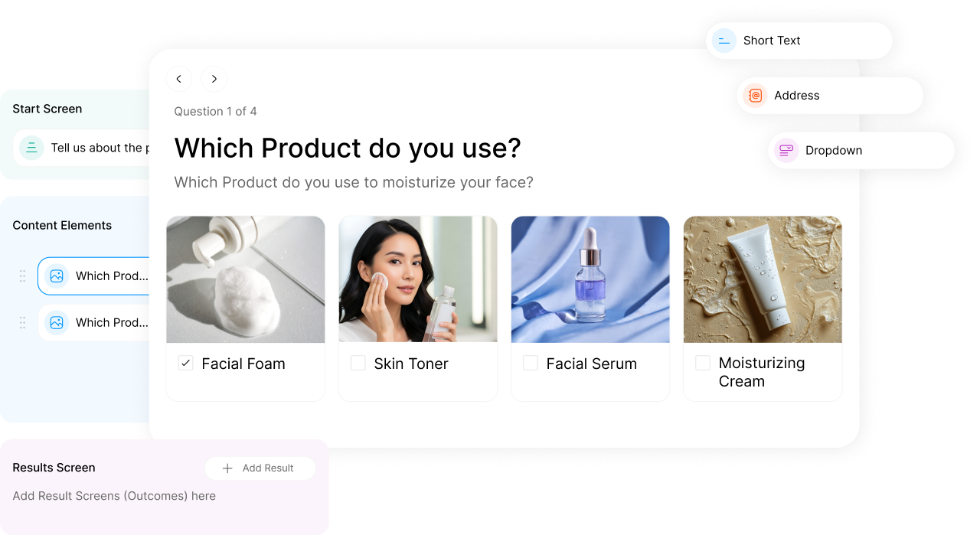
Task: Select the Dropdown element pill
Action: pyautogui.click(x=861, y=151)
